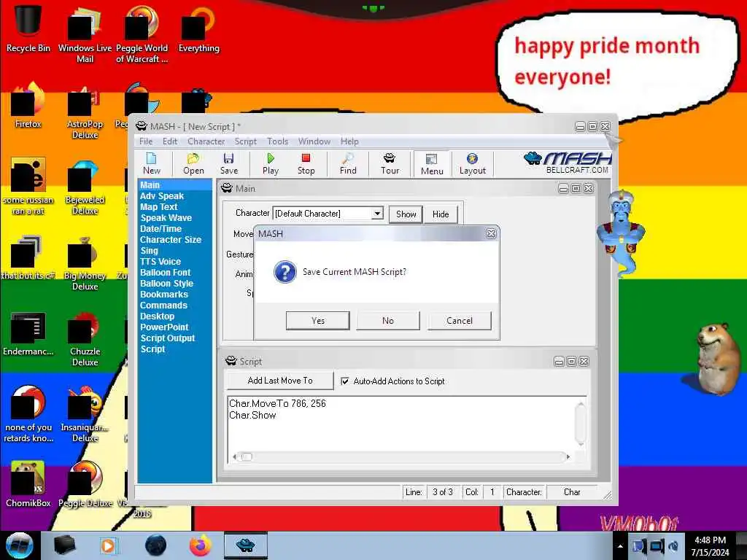The width and height of the screenshot is (747, 560).
Task: Decline saving with the No button
Action: click(388, 321)
